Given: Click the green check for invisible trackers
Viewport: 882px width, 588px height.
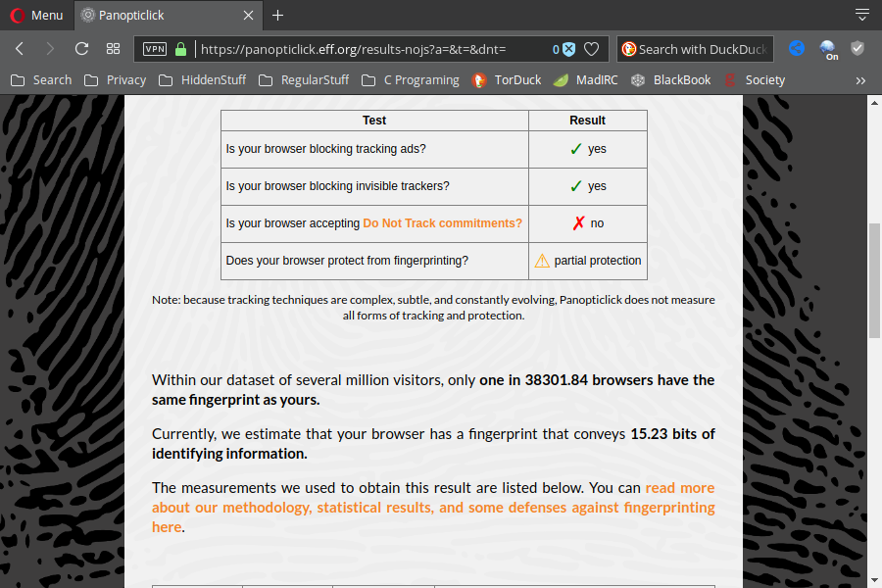Looking at the screenshot, I should click(575, 186).
